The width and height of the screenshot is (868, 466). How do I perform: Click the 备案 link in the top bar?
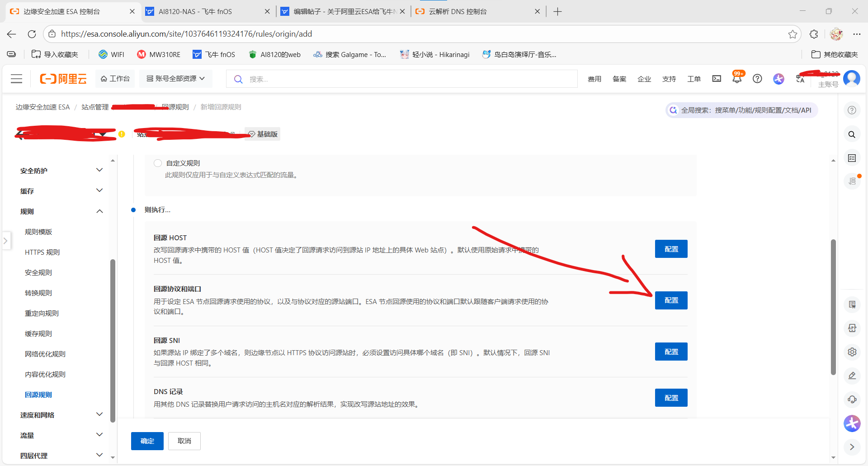(x=619, y=79)
